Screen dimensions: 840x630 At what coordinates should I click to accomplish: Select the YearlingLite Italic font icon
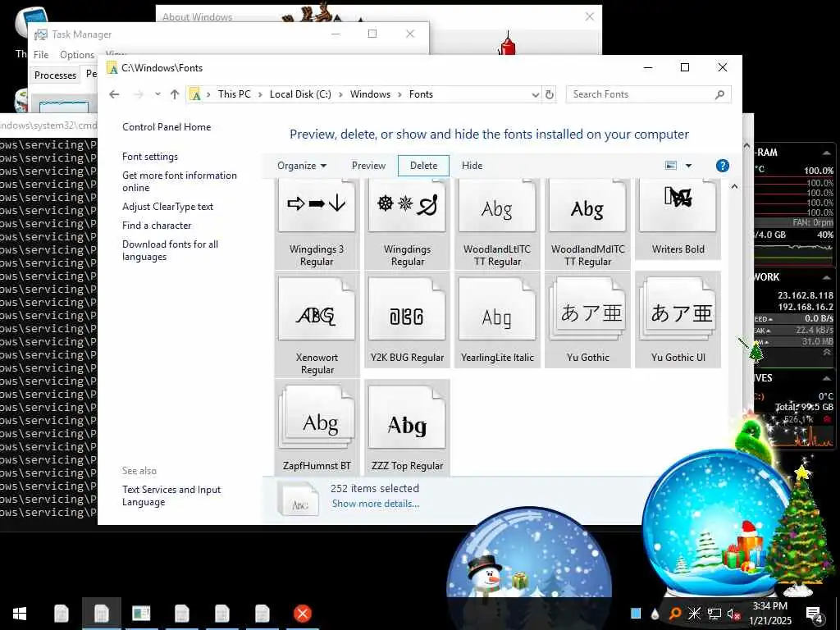click(497, 320)
